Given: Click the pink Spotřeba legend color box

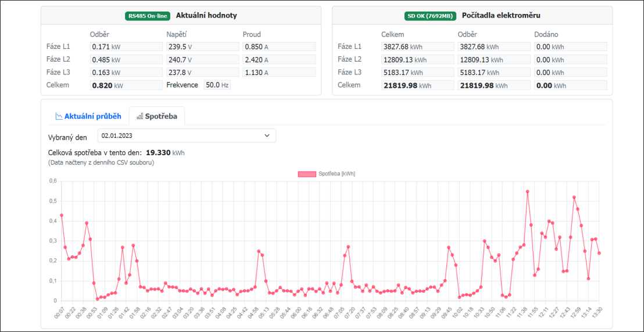Looking at the screenshot, I should pos(306,174).
